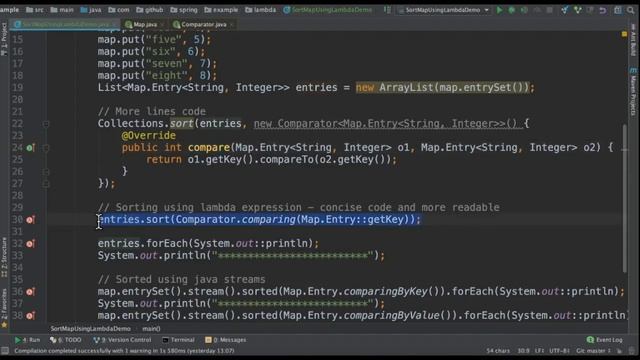Open the LF line separator selector
This screenshot has height=360, width=640.
(x=539, y=351)
